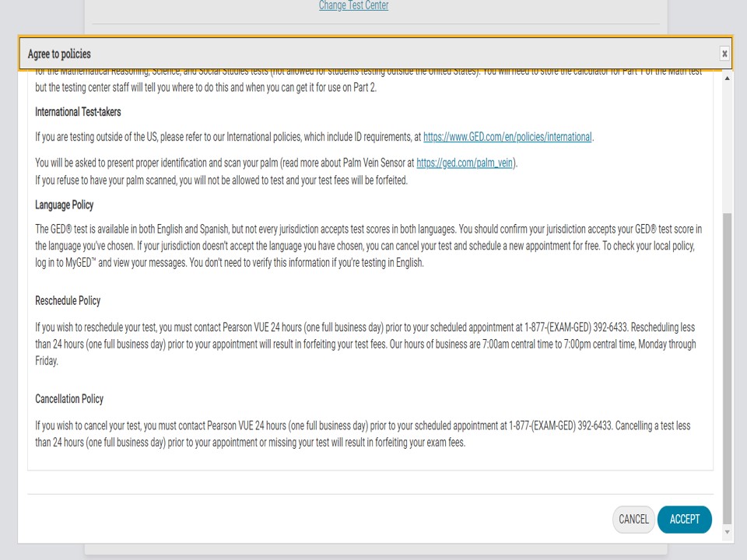Click the scrollbar up arrow
The width and height of the screenshot is (747, 560).
pyautogui.click(x=728, y=79)
